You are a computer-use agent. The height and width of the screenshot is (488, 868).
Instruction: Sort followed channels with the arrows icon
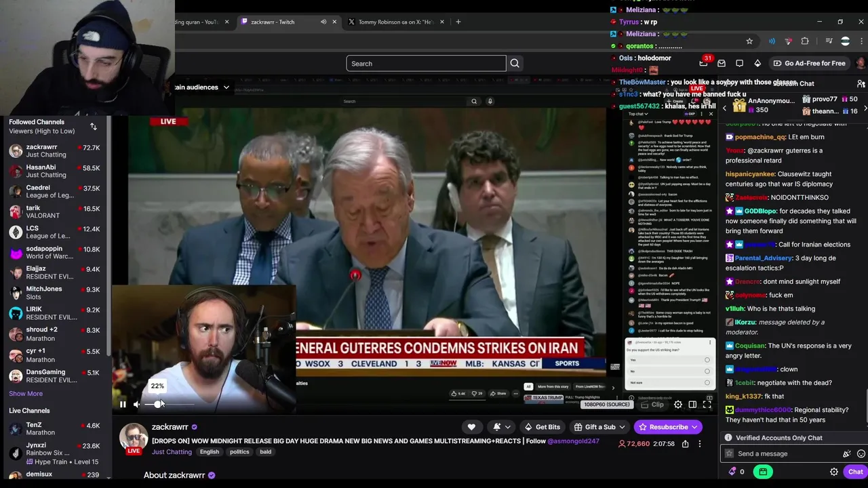pyautogui.click(x=94, y=127)
